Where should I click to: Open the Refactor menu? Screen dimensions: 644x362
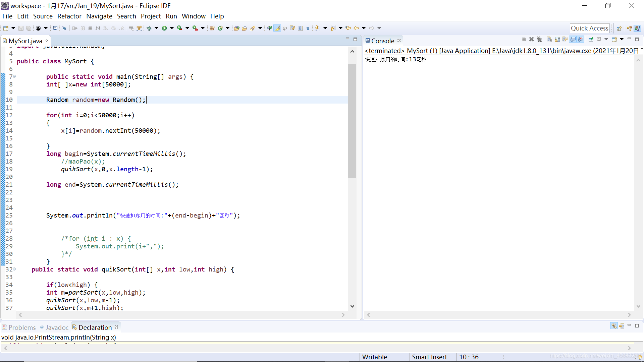pyautogui.click(x=69, y=16)
